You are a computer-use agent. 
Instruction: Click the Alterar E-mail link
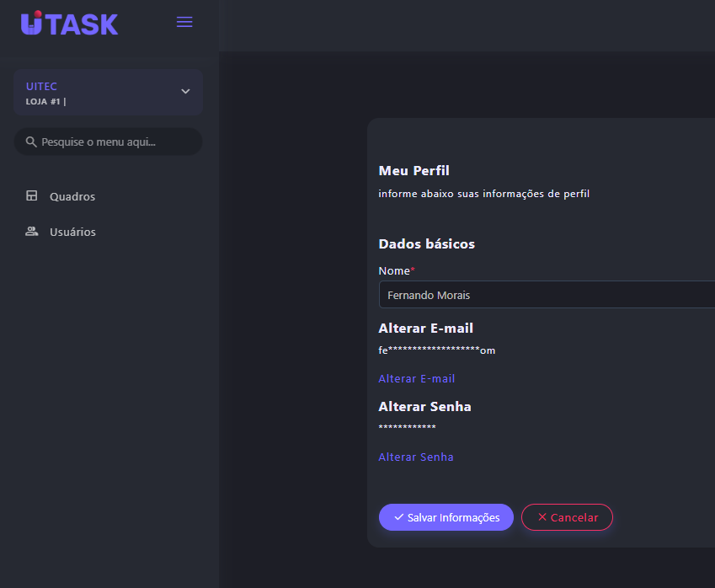[417, 379]
